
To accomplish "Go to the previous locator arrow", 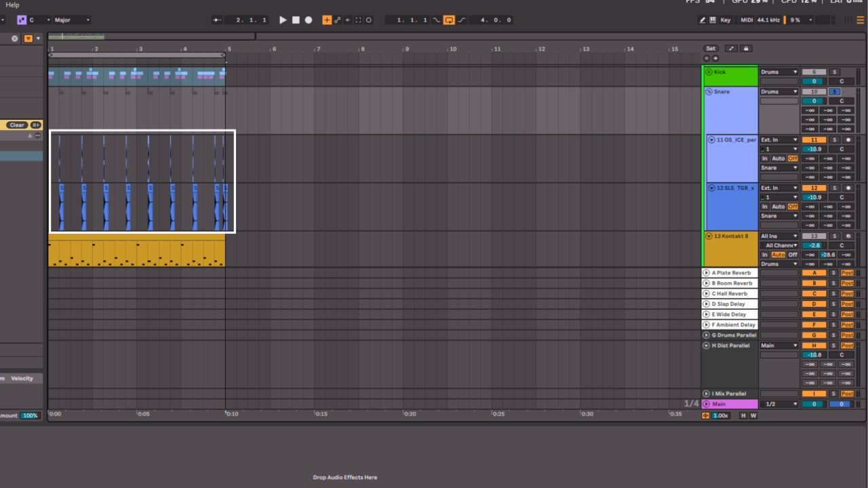I will (x=707, y=58).
